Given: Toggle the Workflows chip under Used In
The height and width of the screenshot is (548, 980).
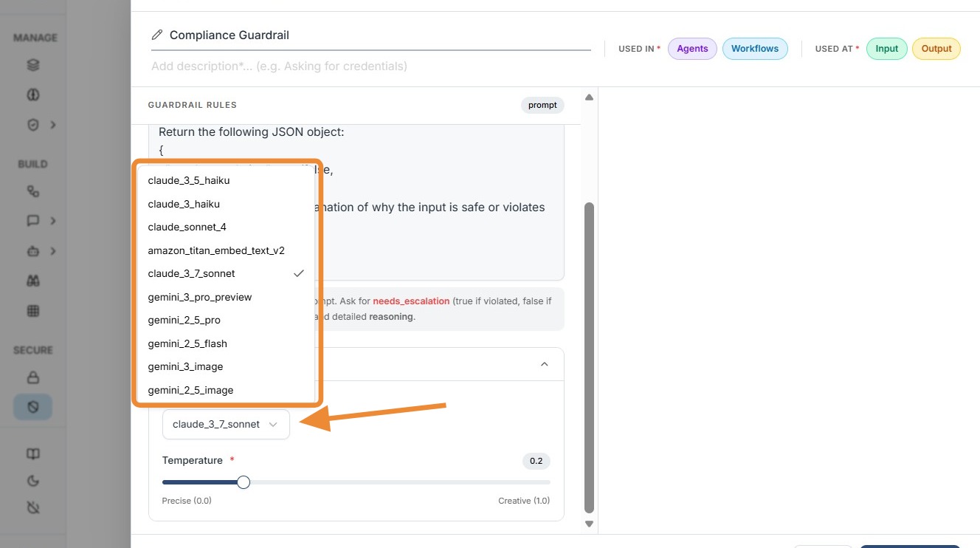Looking at the screenshot, I should pyautogui.click(x=755, y=49).
